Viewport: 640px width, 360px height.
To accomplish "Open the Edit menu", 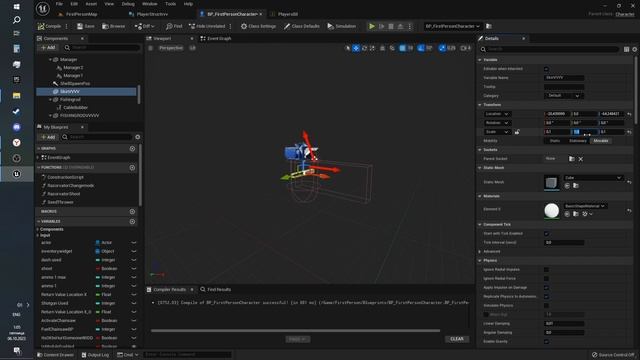I will (x=74, y=4).
